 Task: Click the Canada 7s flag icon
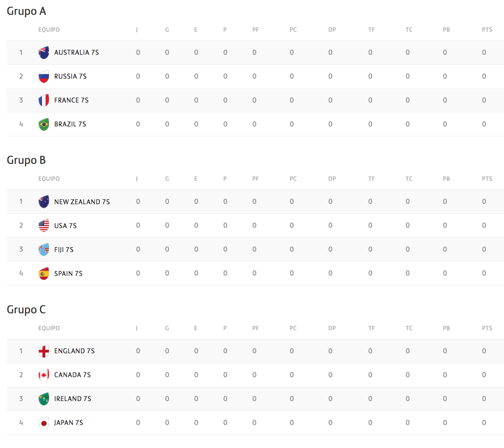(x=43, y=375)
